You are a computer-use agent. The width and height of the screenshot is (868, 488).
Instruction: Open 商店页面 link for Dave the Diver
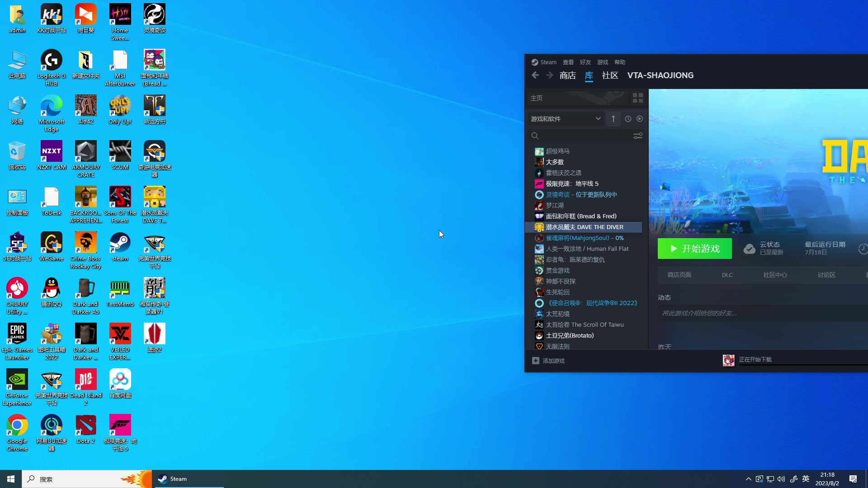679,275
